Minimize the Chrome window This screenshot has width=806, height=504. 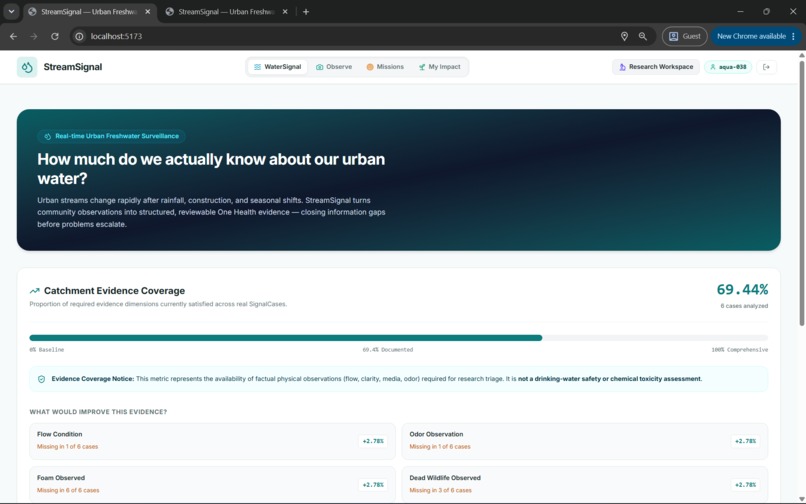click(740, 11)
